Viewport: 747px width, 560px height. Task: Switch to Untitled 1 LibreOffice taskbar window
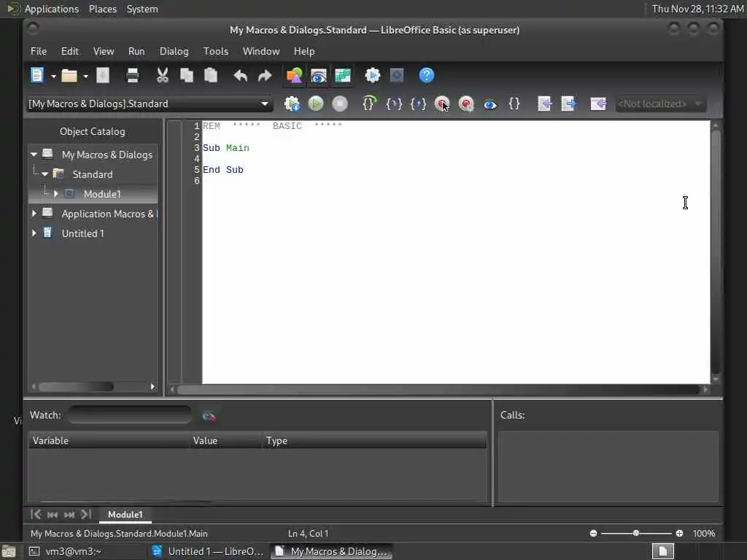coord(208,551)
